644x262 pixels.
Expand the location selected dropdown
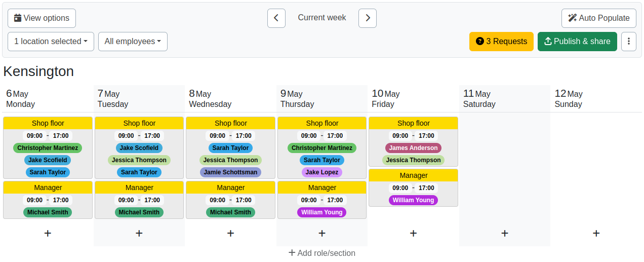(x=51, y=42)
